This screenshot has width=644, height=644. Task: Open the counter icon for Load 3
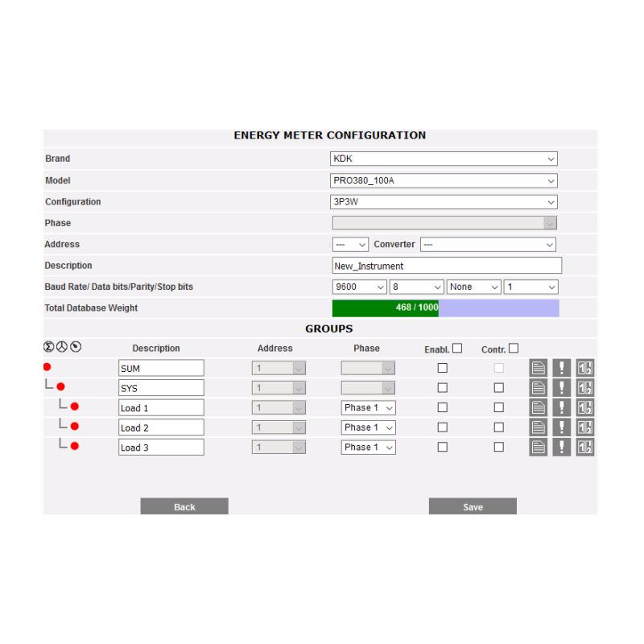pyautogui.click(x=585, y=447)
